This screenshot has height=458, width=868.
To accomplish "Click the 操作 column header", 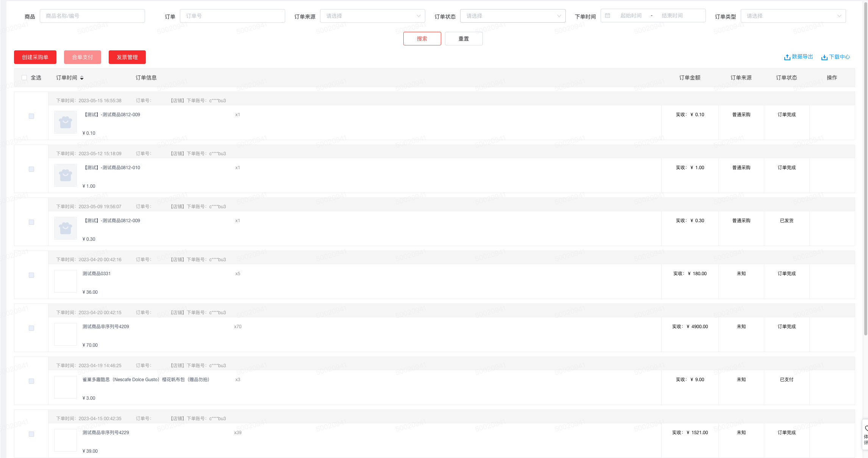I will (x=832, y=78).
